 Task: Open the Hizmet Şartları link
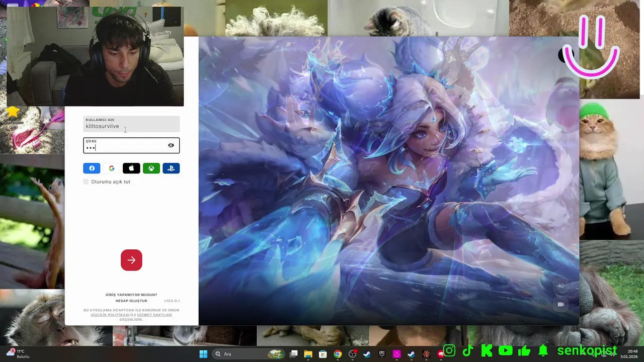click(154, 315)
